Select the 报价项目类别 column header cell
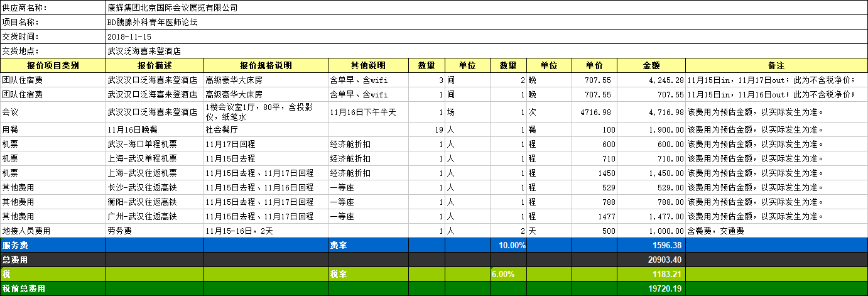The image size is (868, 296). tap(53, 65)
